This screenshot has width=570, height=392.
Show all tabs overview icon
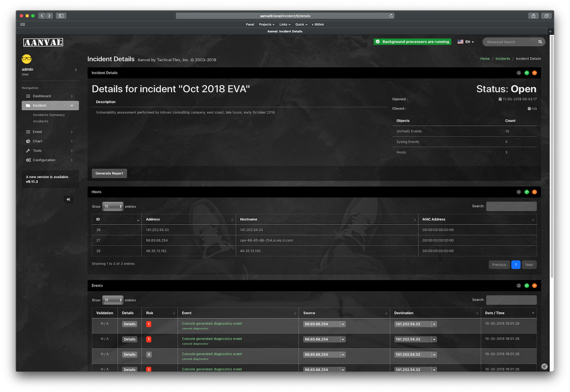point(546,16)
